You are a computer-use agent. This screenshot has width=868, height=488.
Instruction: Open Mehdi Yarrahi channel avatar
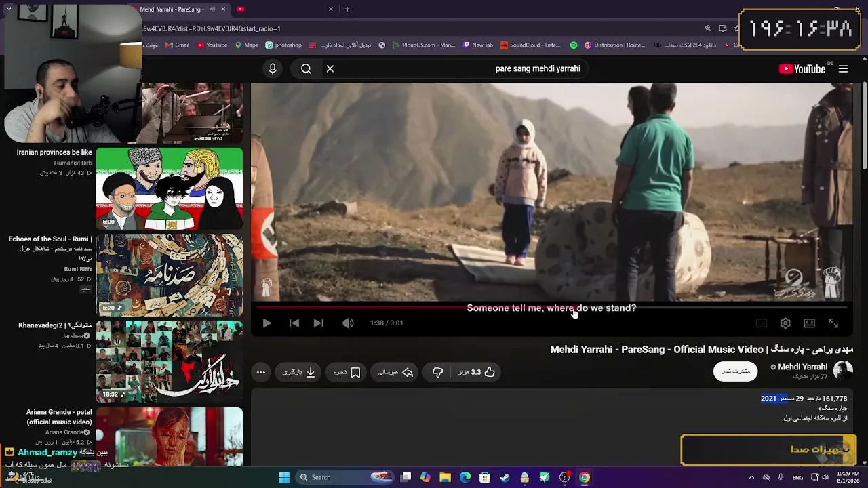842,371
